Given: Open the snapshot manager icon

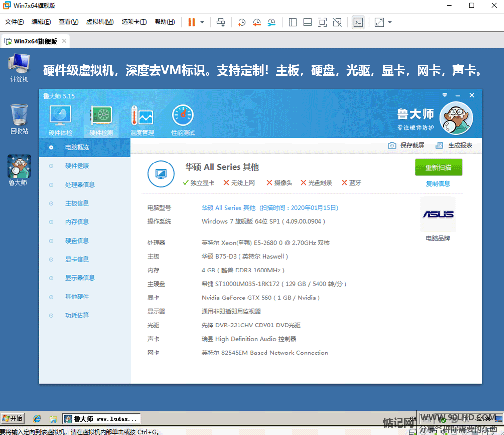Looking at the screenshot, I should pos(271,22).
